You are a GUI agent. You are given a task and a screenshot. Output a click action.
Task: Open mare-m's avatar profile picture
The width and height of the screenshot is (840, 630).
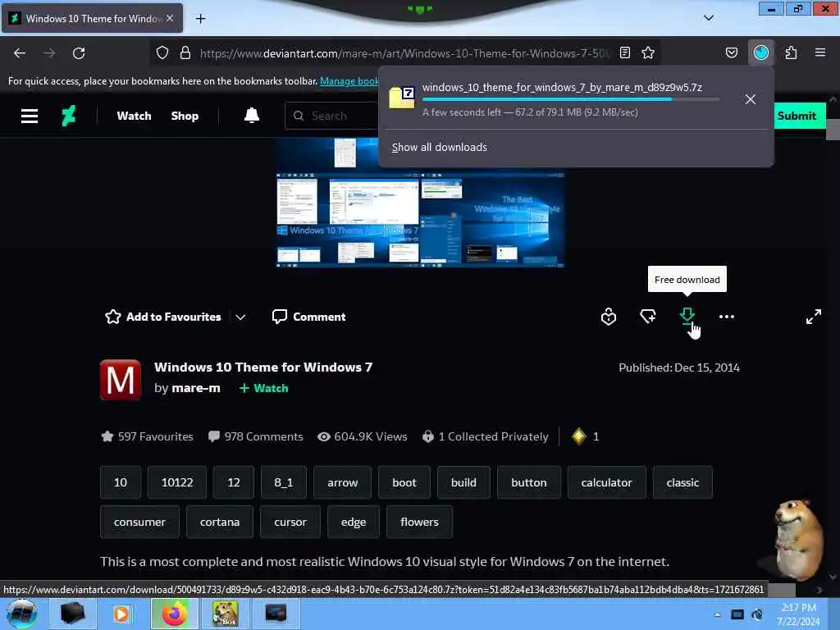(x=121, y=380)
